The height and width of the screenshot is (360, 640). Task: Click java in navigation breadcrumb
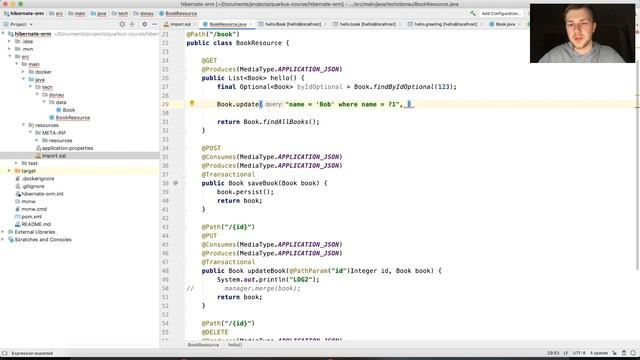coord(98,13)
